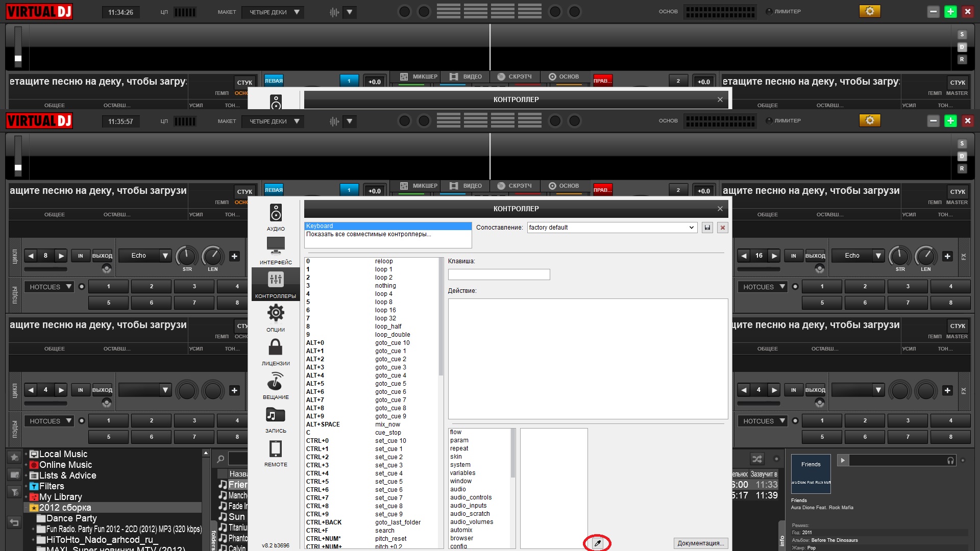Click the Документация... button
The height and width of the screenshot is (551, 980).
click(700, 543)
